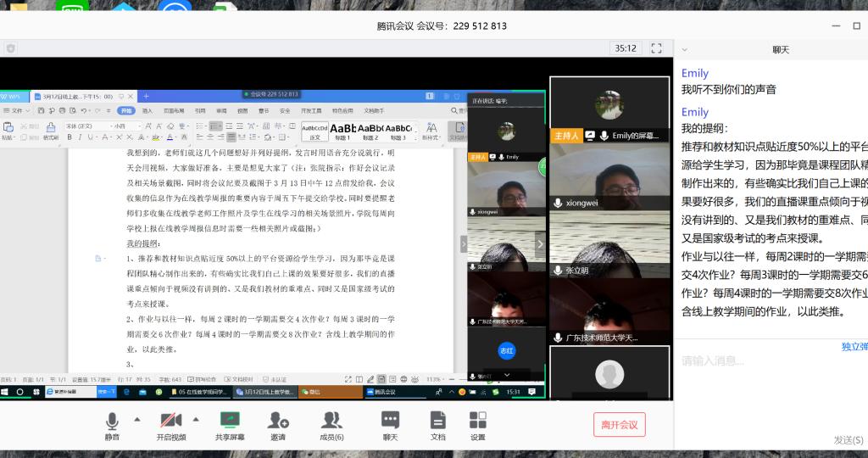Image resolution: width=868 pixels, height=458 pixels.
Task: Click the 离开会议 leave meeting button
Action: click(x=619, y=425)
